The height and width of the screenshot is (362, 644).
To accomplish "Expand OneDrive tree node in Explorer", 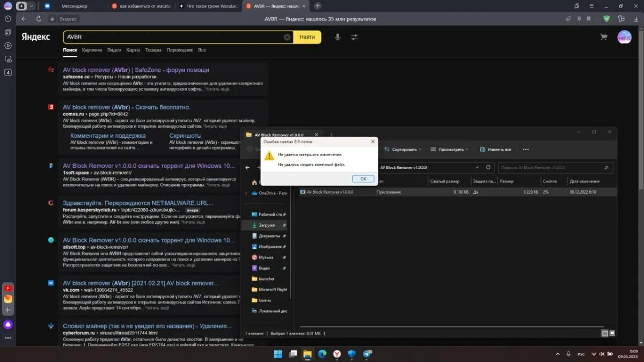I will (x=246, y=193).
